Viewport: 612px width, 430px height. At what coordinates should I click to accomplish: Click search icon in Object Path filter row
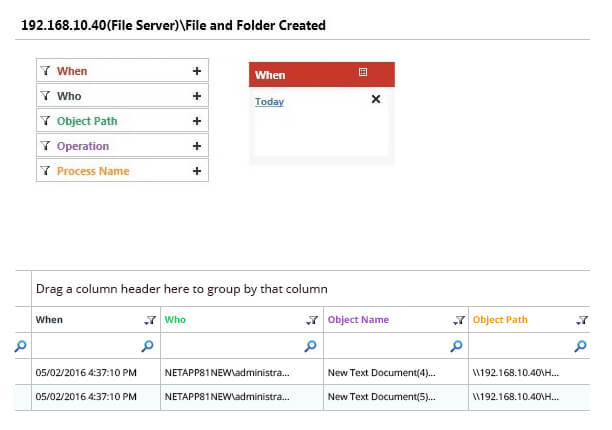(580, 346)
